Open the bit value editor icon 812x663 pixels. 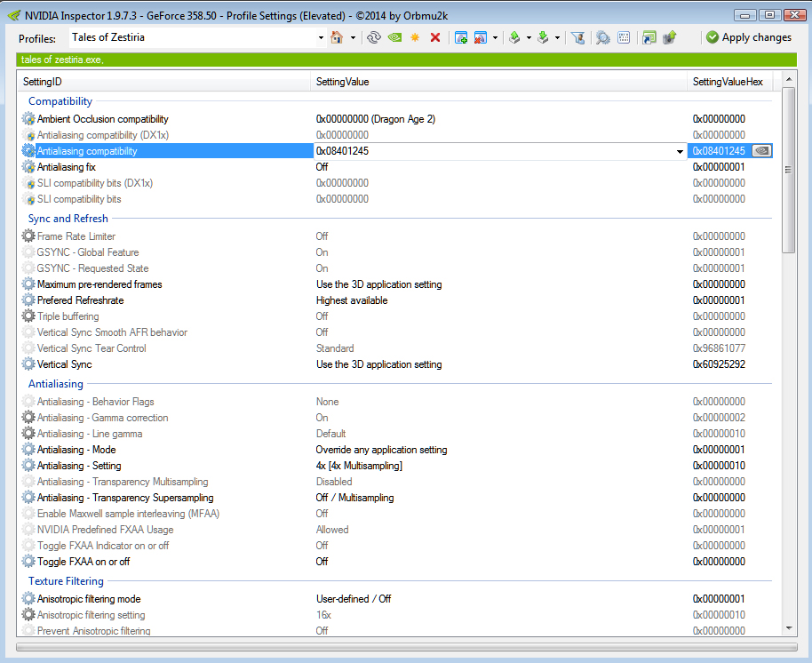click(624, 37)
